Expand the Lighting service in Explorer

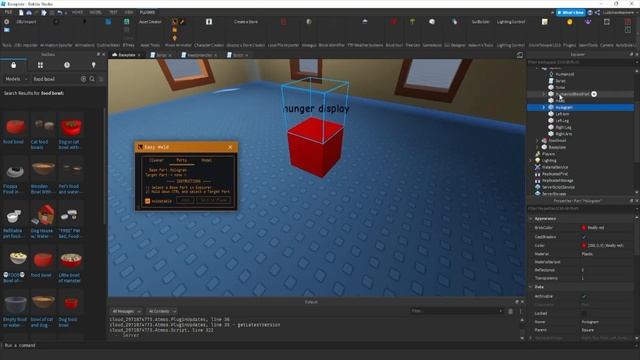(531, 160)
